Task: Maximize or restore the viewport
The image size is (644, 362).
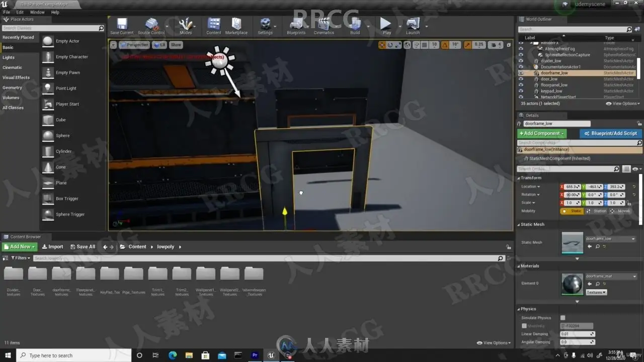Action: pyautogui.click(x=508, y=45)
